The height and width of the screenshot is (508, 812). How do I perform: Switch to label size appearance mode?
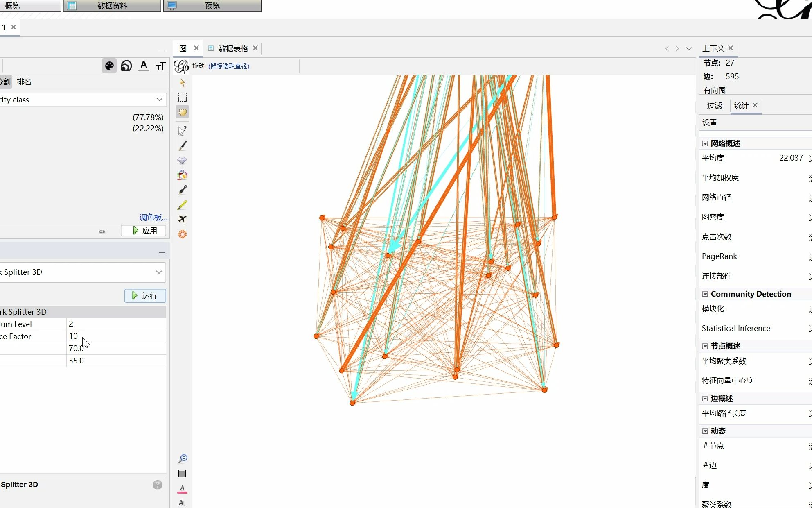point(160,66)
